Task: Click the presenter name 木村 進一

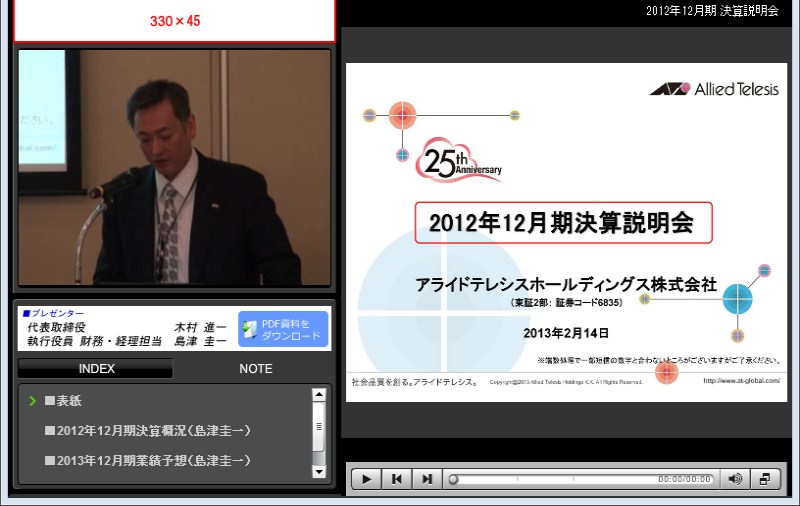Action: click(200, 327)
